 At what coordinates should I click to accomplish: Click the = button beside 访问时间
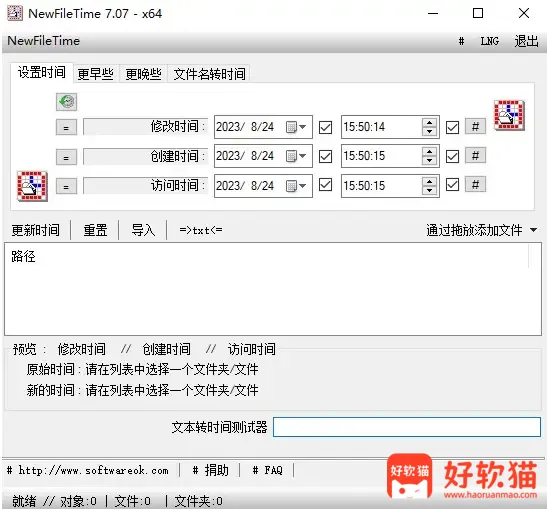(66, 187)
